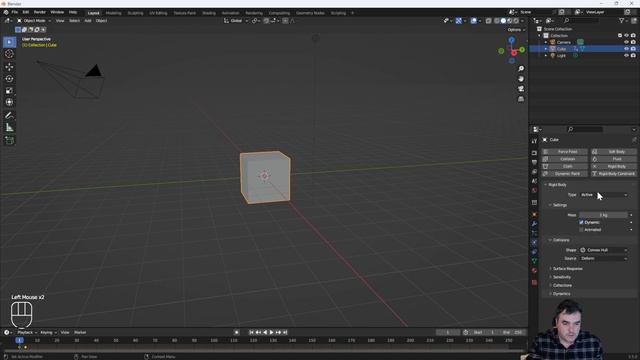Screen dimensions: 640x360
Task: Play the animation in the timeline
Action: pyautogui.click(x=271, y=332)
